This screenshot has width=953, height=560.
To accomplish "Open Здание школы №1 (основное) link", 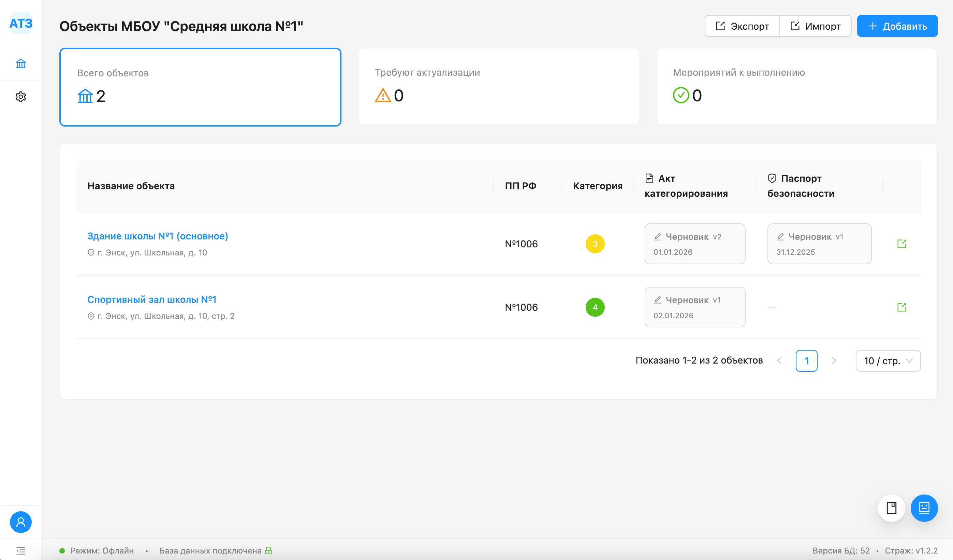I will 158,236.
